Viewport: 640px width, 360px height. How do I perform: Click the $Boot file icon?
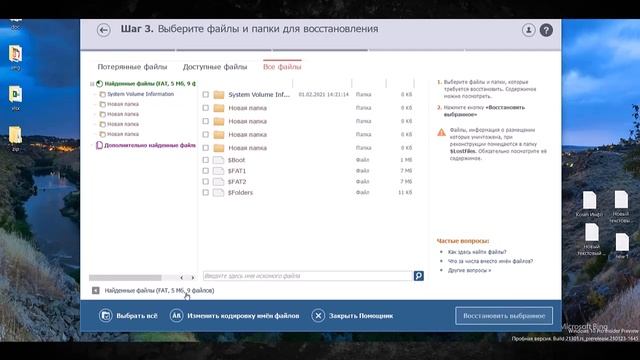coord(219,160)
